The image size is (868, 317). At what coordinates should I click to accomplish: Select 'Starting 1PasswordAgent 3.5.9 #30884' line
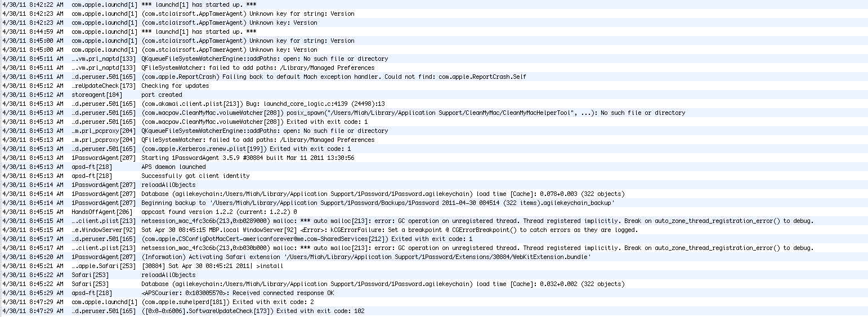[x=434, y=158]
